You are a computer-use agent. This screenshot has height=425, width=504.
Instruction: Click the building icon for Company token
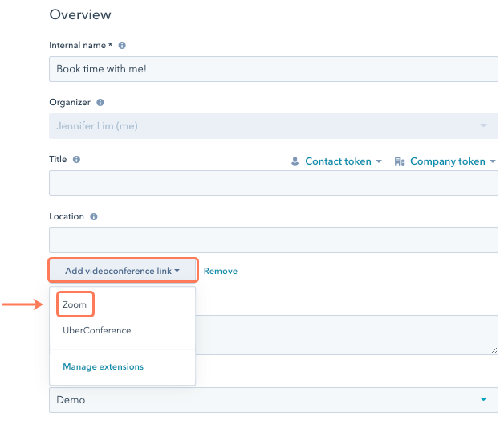[x=400, y=161]
